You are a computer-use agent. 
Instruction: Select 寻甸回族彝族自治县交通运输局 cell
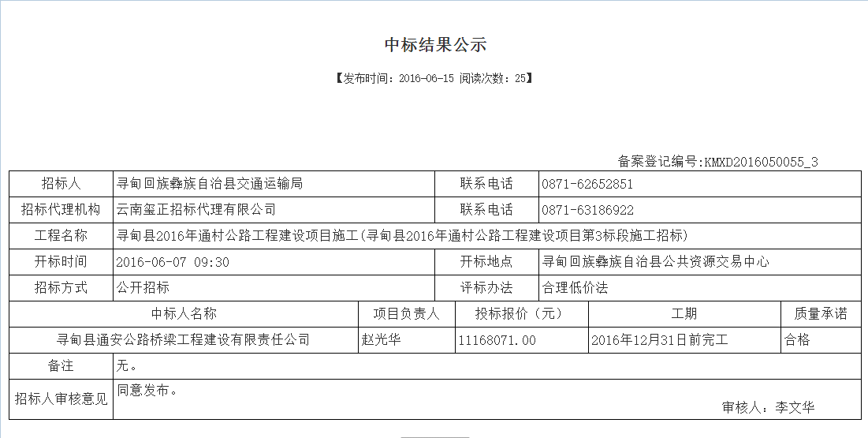point(274,184)
